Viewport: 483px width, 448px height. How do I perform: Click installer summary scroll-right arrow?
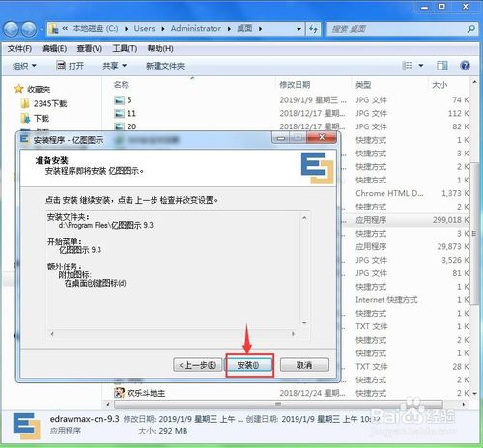293,334
